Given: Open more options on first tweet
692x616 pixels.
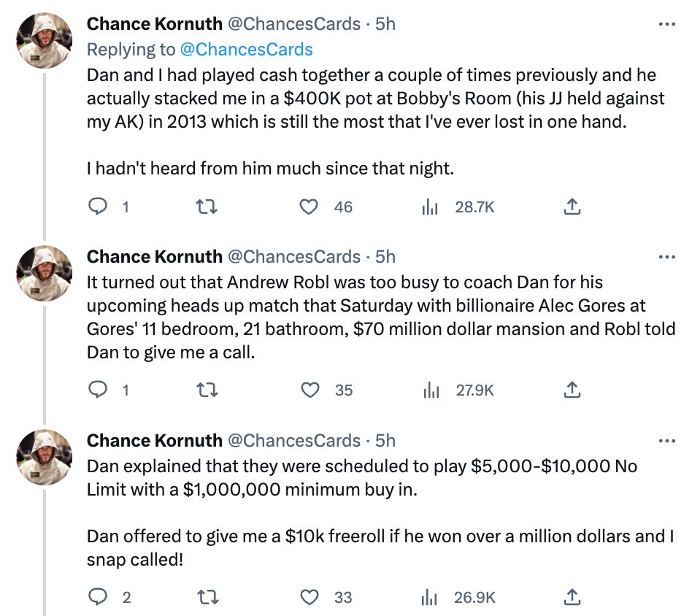Looking at the screenshot, I should pyautogui.click(x=666, y=24).
